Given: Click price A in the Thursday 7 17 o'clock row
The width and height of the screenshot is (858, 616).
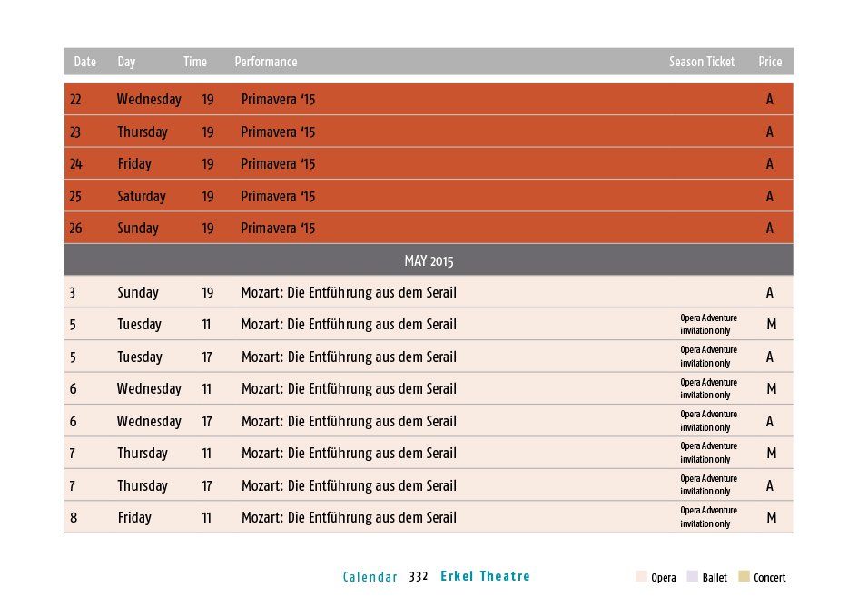Looking at the screenshot, I should tap(770, 485).
